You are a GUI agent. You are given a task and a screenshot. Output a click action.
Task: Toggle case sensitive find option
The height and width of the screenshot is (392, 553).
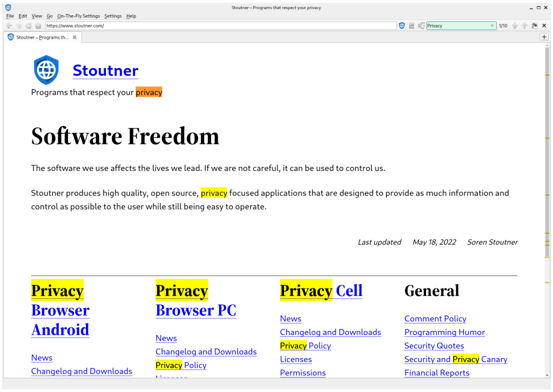535,26
